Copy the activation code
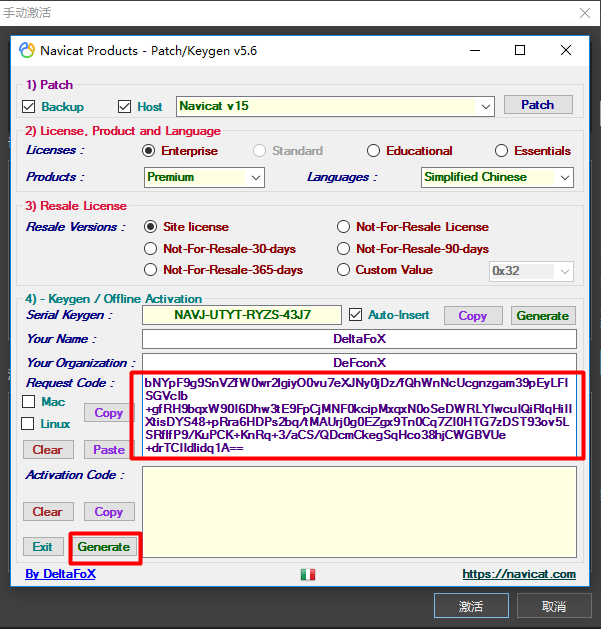 pyautogui.click(x=109, y=512)
